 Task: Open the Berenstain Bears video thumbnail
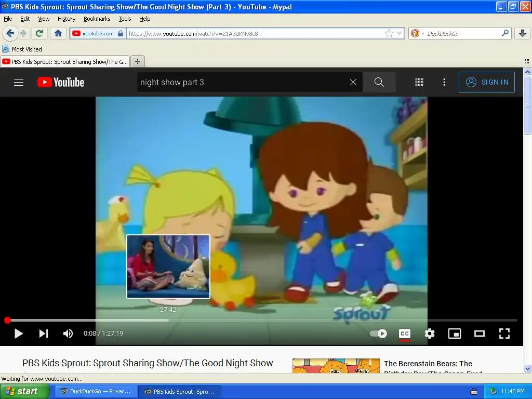click(336, 366)
